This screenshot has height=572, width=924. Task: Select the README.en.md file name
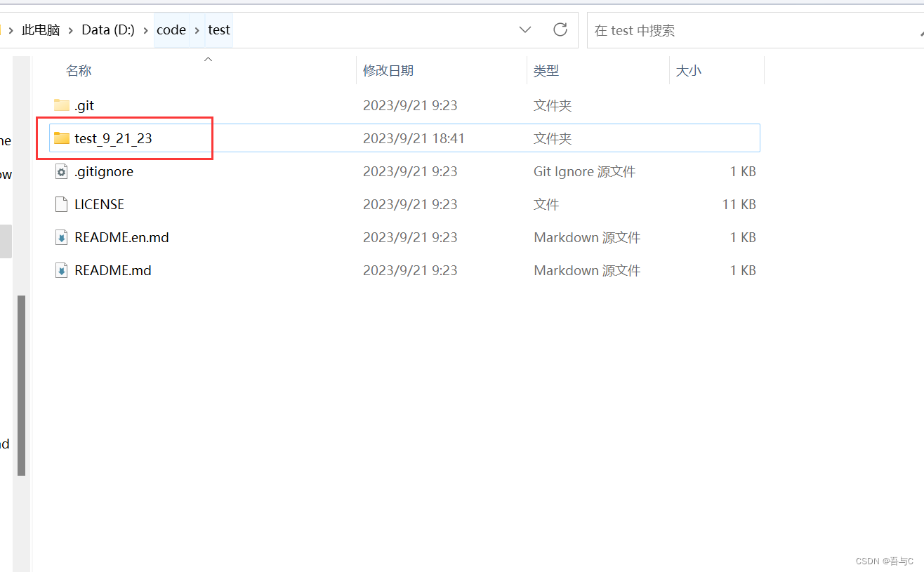click(121, 237)
